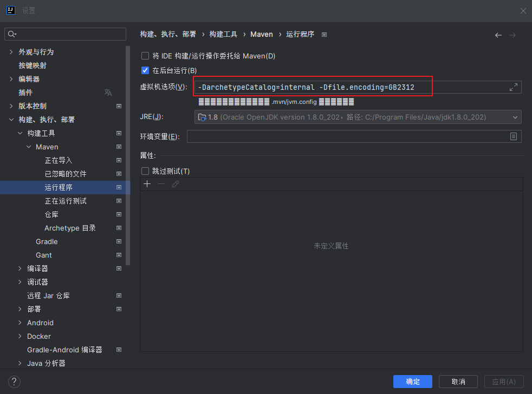Click the pencil icon to edit a property
The image size is (532, 394).
[174, 184]
